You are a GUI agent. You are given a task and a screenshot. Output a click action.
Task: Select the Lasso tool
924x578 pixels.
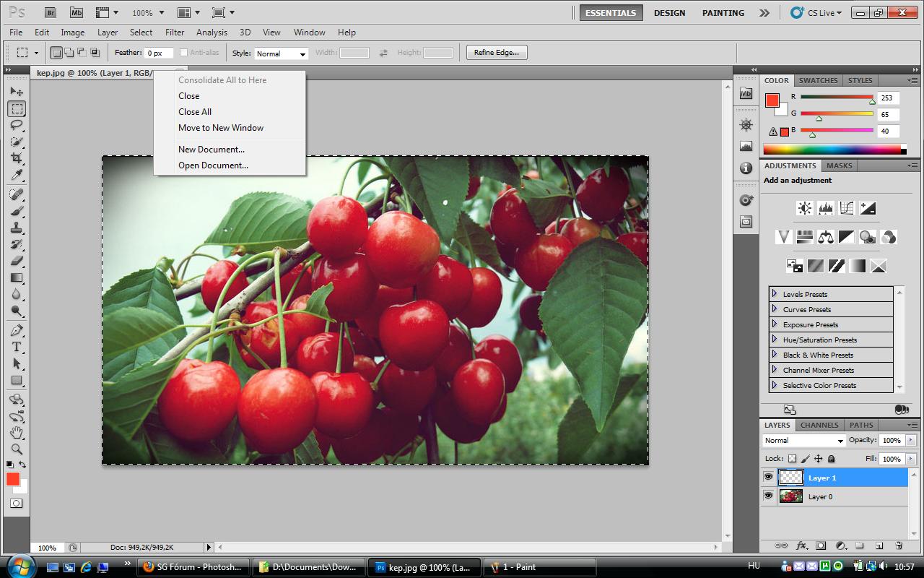click(x=17, y=126)
